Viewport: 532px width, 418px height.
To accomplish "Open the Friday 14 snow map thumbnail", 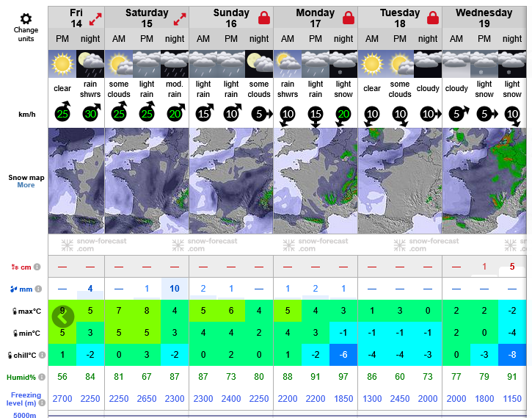I will (76, 181).
